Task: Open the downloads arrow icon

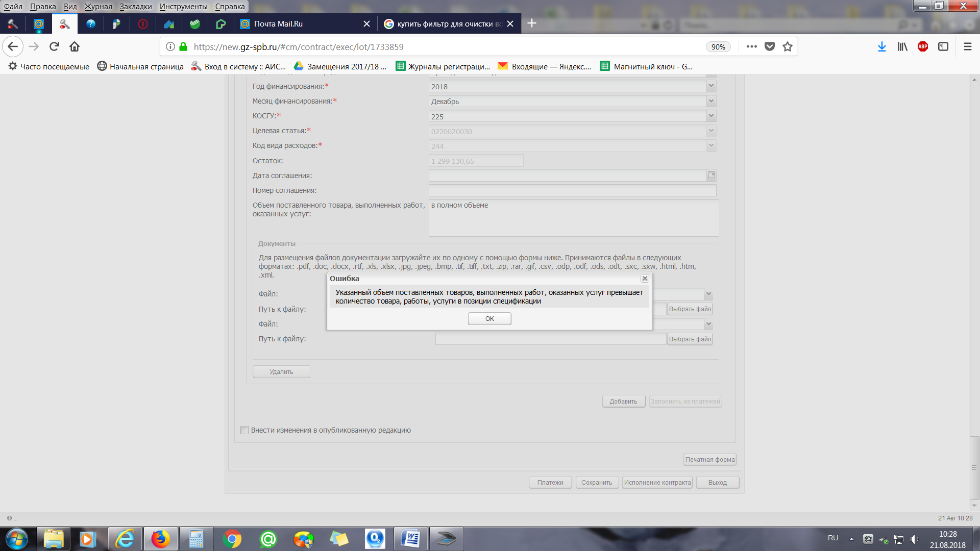Action: [881, 47]
